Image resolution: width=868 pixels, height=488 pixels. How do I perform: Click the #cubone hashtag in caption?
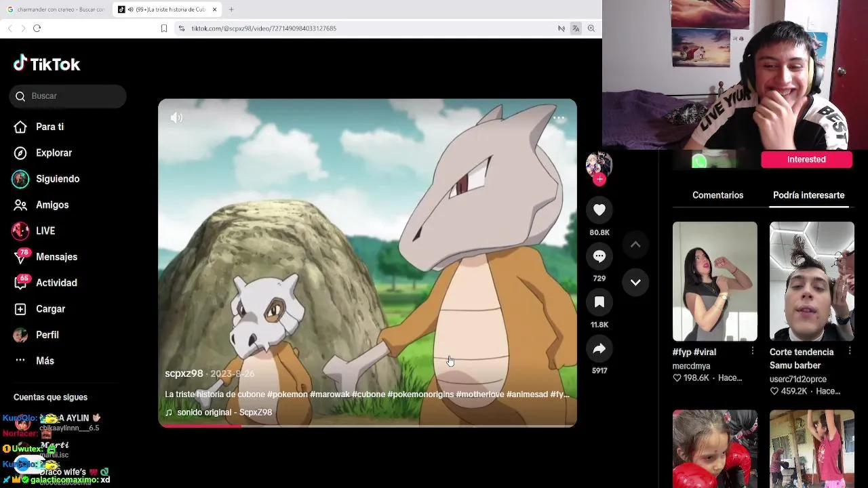368,394
